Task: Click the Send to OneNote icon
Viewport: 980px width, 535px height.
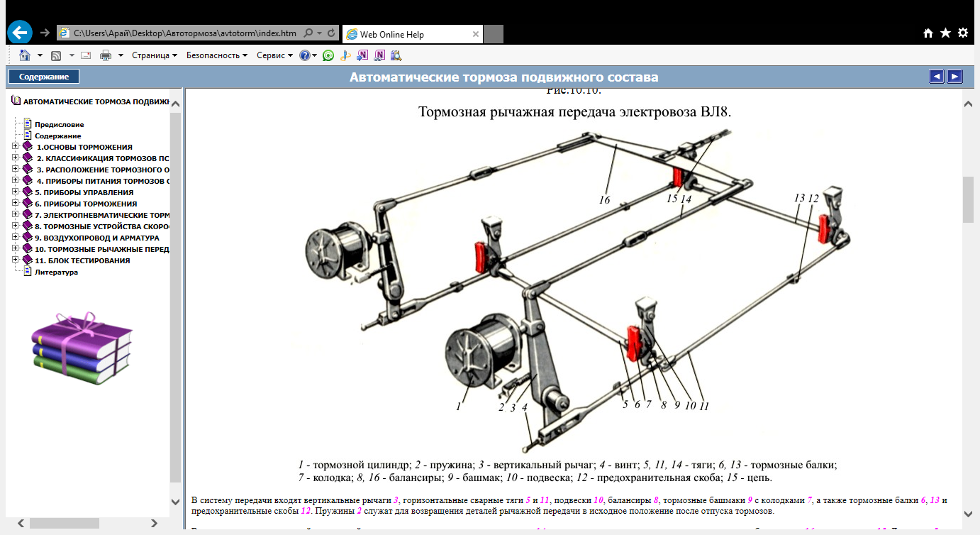Action: click(x=362, y=55)
